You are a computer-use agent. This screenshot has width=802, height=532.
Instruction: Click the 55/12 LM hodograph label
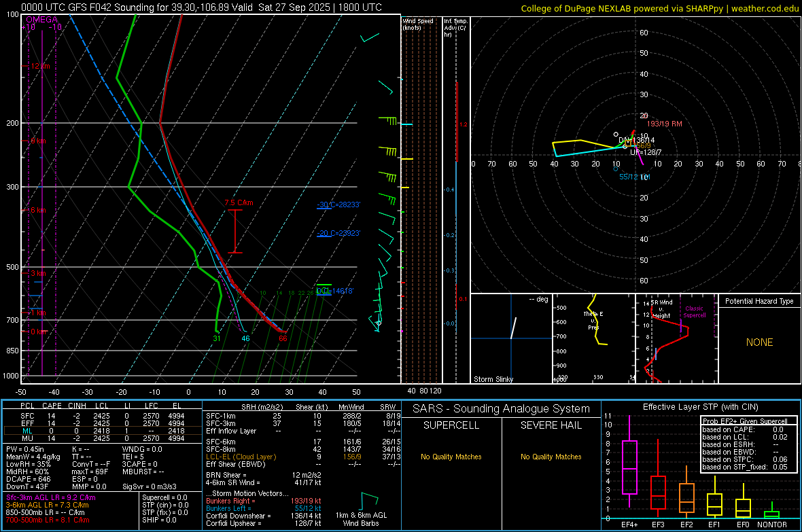(x=634, y=177)
